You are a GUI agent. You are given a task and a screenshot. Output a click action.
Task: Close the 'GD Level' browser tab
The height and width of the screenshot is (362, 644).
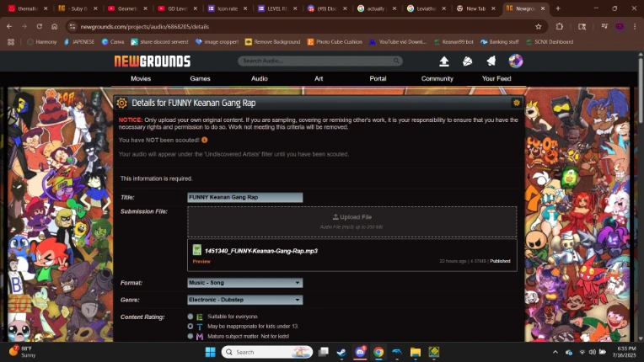196,8
